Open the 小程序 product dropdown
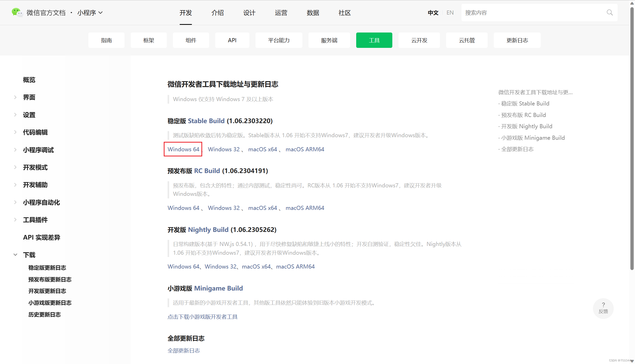Image resolution: width=635 pixels, height=364 pixels. click(x=90, y=13)
